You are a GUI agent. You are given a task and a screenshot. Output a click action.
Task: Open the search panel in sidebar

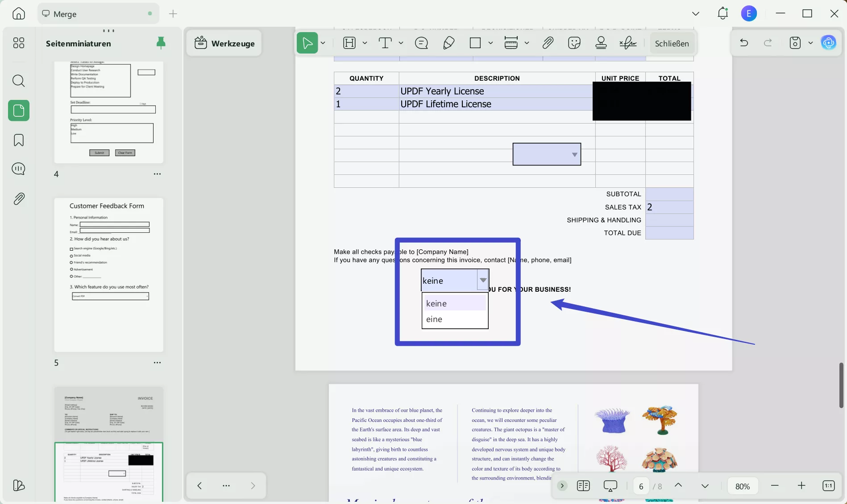tap(18, 81)
